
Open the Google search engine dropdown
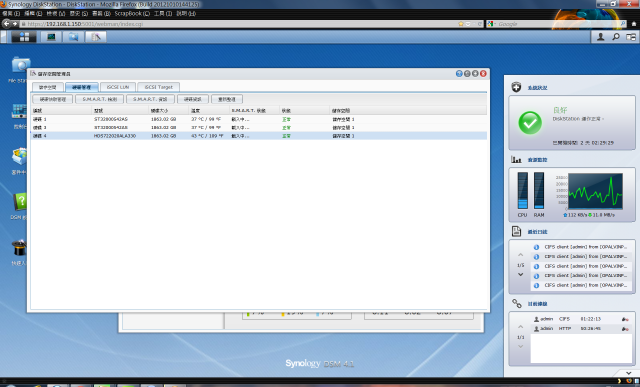(x=491, y=24)
